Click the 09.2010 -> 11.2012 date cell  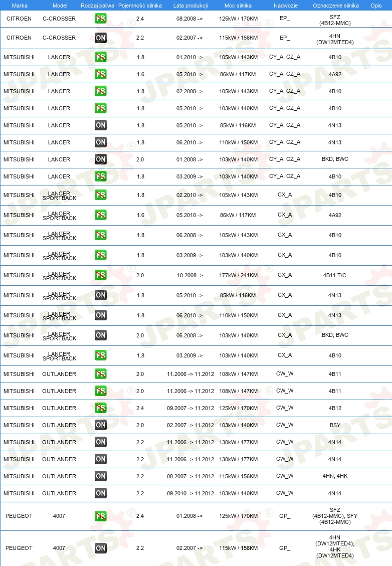pyautogui.click(x=190, y=493)
